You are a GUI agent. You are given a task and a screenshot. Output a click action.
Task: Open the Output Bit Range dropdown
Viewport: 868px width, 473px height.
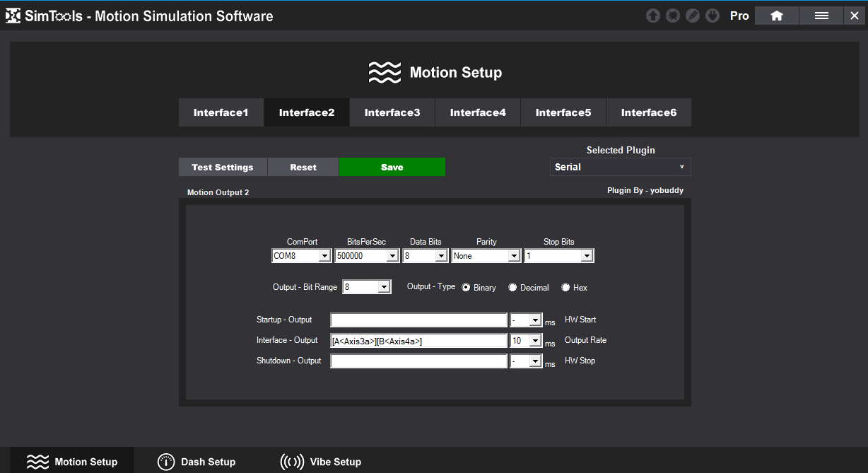coord(367,287)
